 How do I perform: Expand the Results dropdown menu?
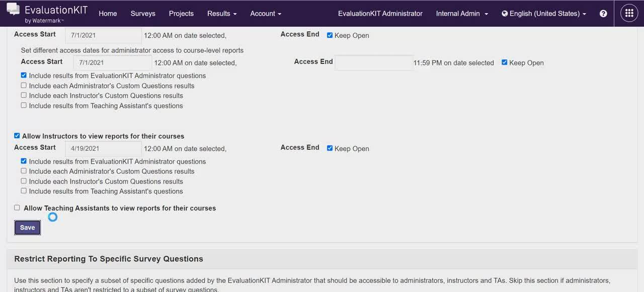tap(222, 14)
